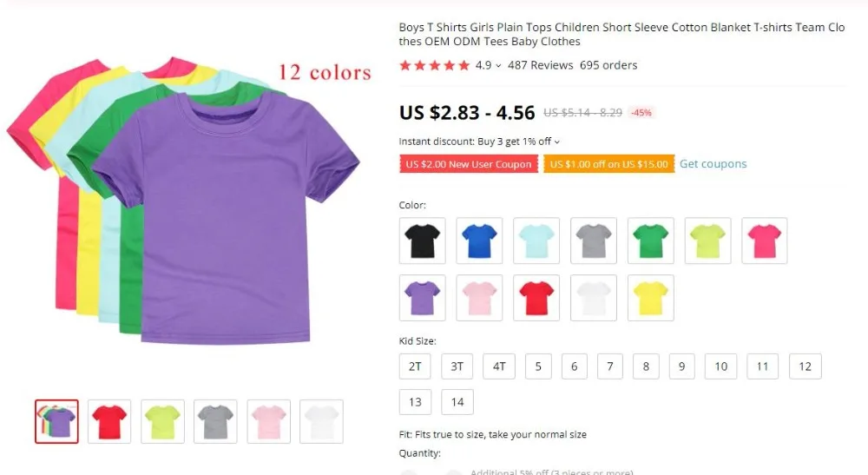Screen dimensions: 868x475
Task: View the pink t-shirt thumbnail image
Action: pyautogui.click(x=268, y=422)
